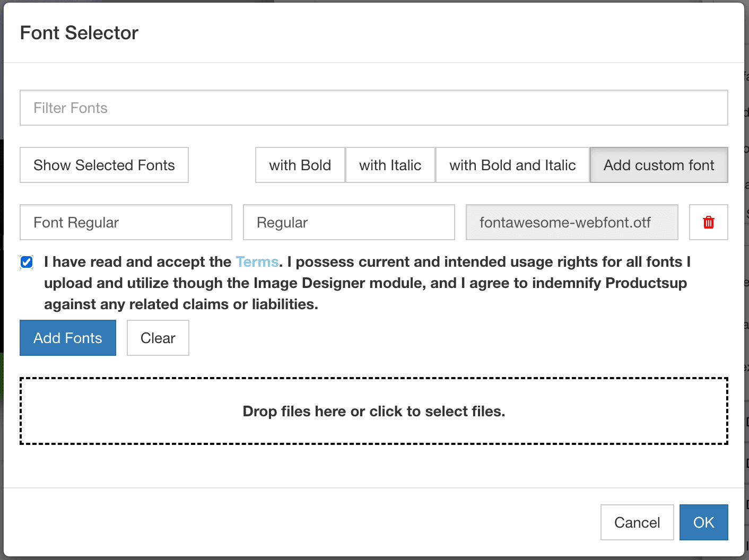Open the Terms link
Image resolution: width=749 pixels, height=560 pixels.
coord(257,262)
